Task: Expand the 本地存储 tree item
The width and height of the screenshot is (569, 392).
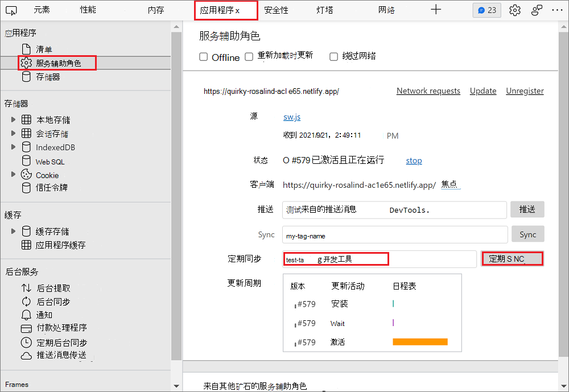Action: pyautogui.click(x=13, y=119)
